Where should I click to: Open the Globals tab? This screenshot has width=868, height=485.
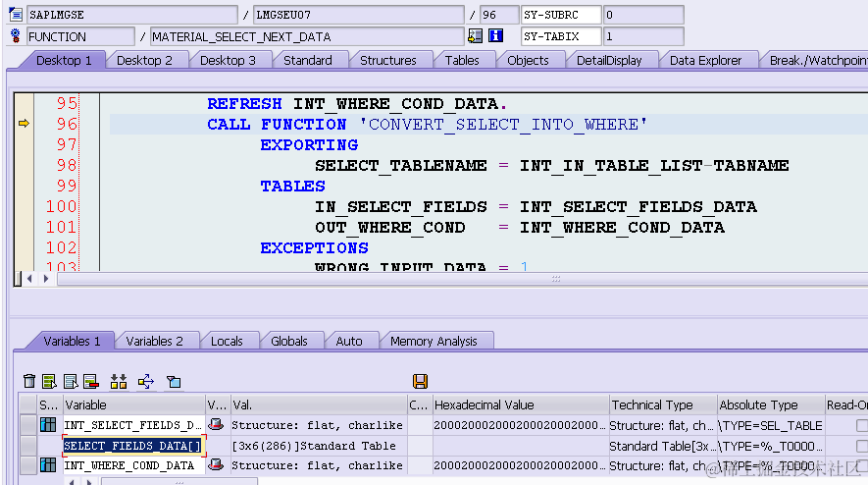point(289,341)
